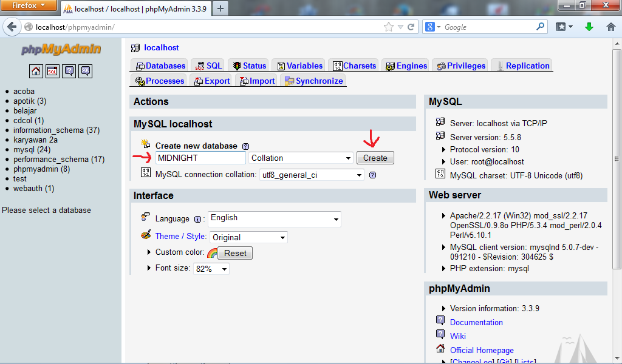Screen dimensions: 622x364
Task: Select the apotik database
Action: 30,101
